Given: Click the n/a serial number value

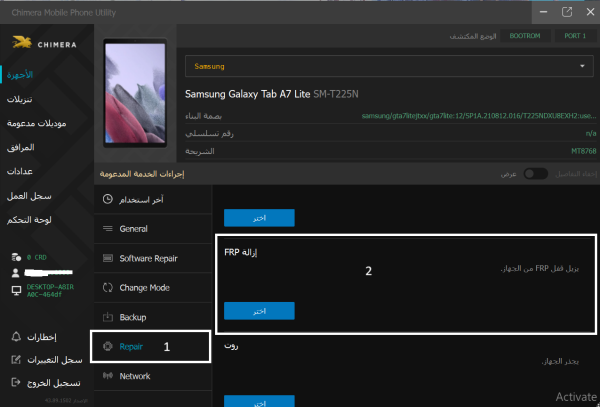Looking at the screenshot, I should point(591,133).
